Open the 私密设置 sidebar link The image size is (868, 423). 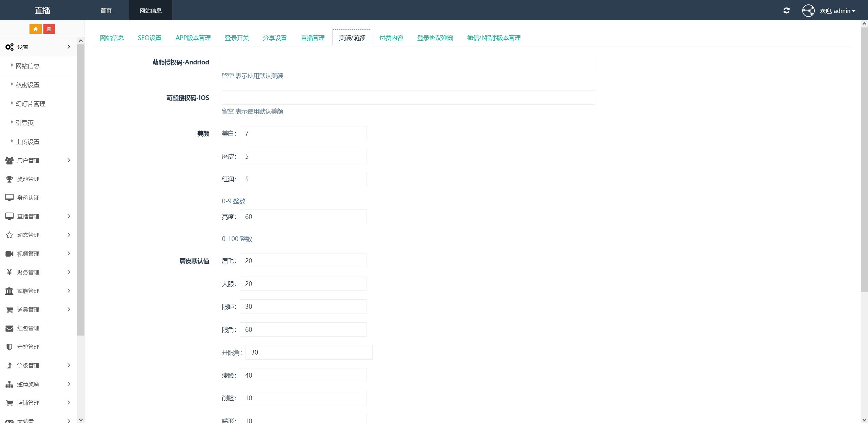pyautogui.click(x=27, y=85)
